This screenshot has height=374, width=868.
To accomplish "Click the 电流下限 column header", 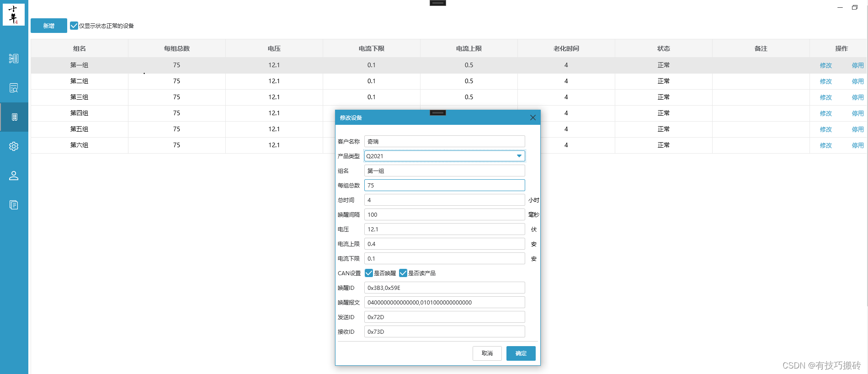I will coord(372,48).
